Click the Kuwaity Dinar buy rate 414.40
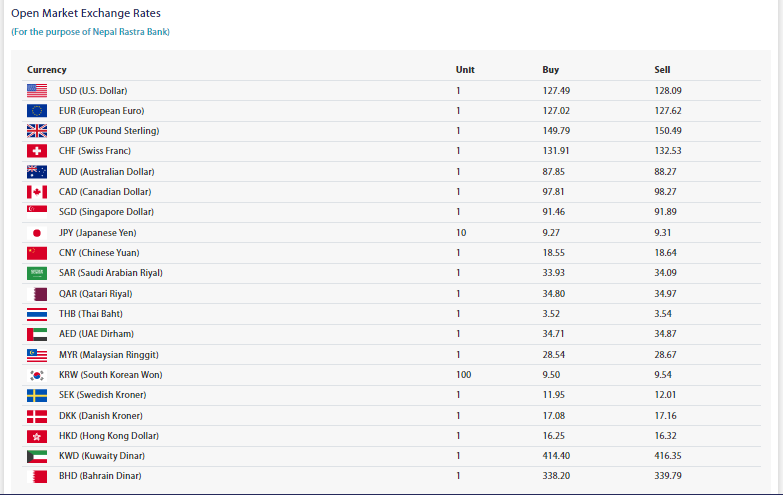Image resolution: width=783 pixels, height=495 pixels. (x=556, y=456)
